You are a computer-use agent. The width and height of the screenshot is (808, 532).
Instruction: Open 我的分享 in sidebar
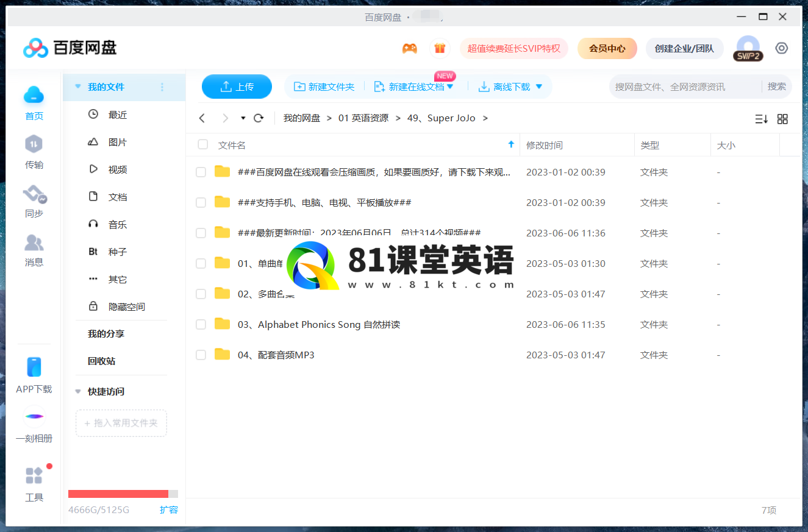click(106, 334)
